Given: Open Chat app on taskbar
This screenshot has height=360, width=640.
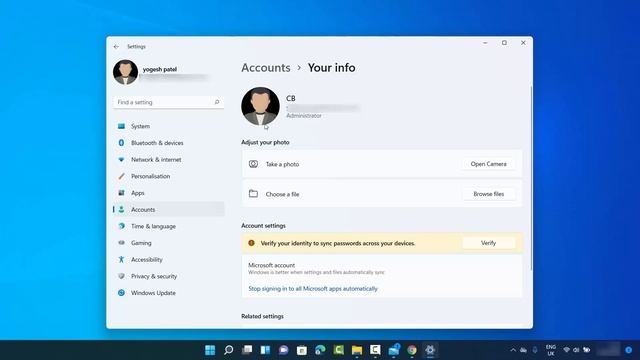Looking at the screenshot, I should [284, 350].
